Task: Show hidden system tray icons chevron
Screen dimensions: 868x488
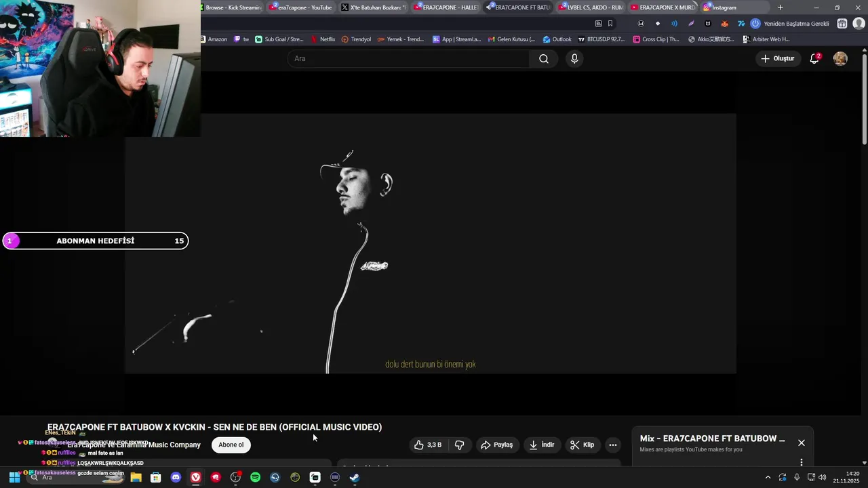Action: pyautogui.click(x=768, y=478)
